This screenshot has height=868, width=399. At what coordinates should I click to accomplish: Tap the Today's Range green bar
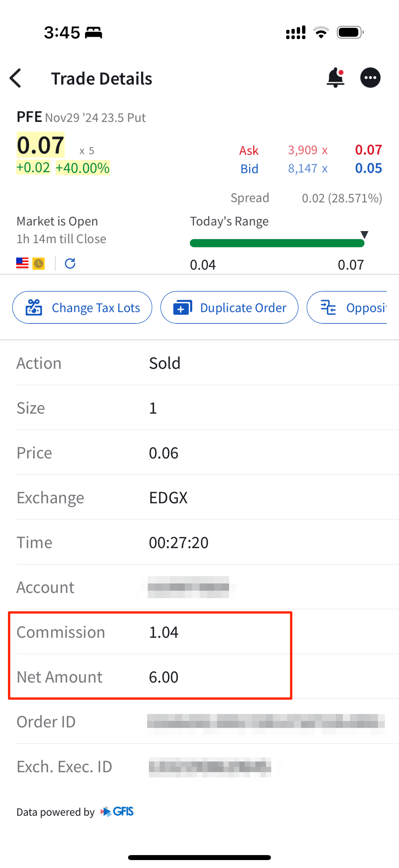click(277, 243)
